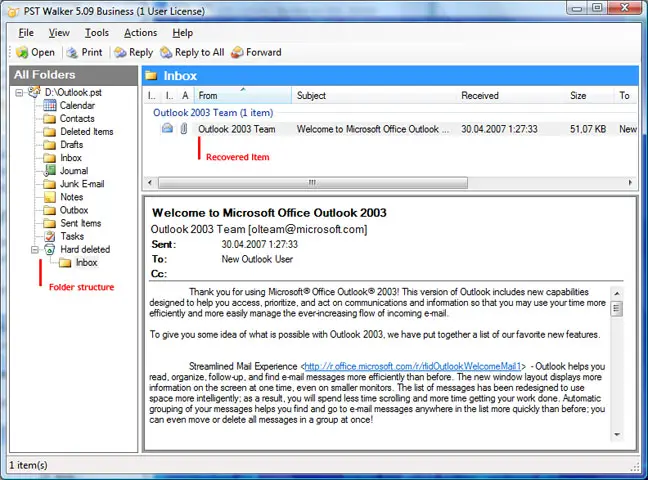648x480 pixels.
Task: Open the Tools menu
Action: (x=97, y=33)
